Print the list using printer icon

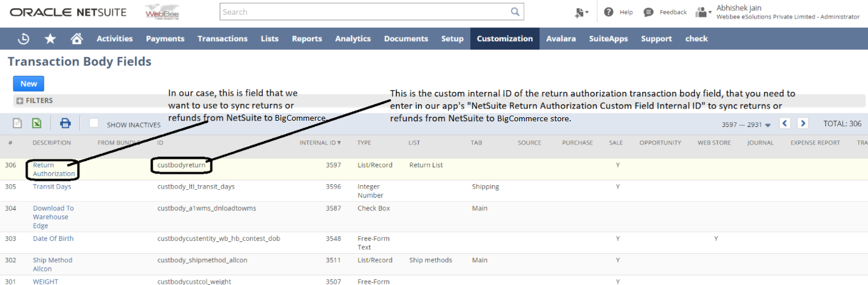(65, 124)
